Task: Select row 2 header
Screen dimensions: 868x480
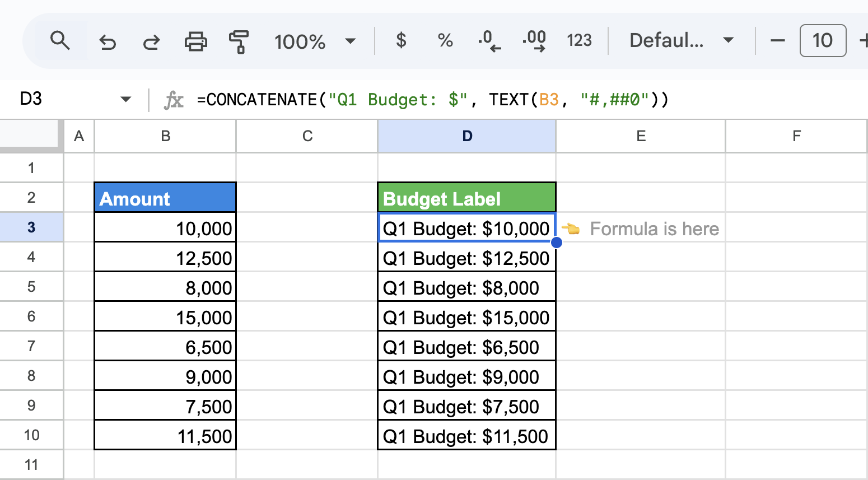Action: click(31, 197)
